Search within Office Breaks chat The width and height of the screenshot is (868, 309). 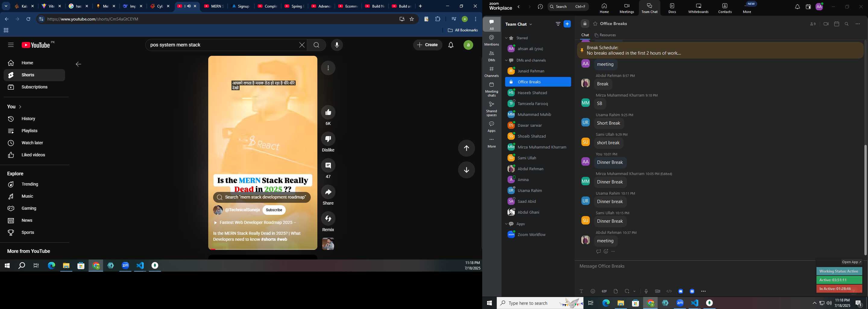(x=847, y=24)
